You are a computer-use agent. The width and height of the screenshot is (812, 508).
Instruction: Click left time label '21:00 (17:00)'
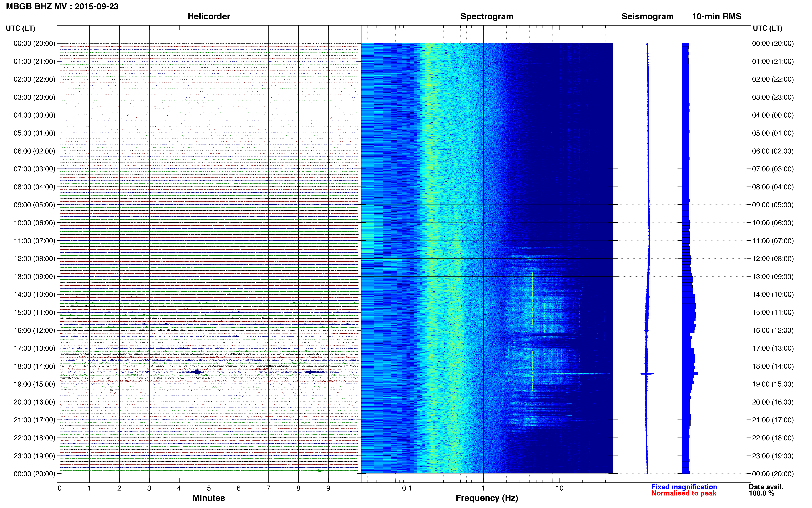[34, 420]
